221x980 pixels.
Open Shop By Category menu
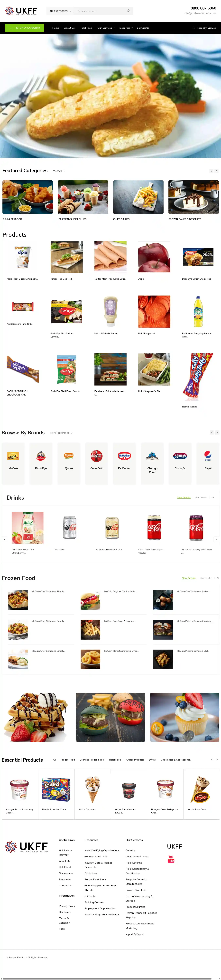(24, 28)
